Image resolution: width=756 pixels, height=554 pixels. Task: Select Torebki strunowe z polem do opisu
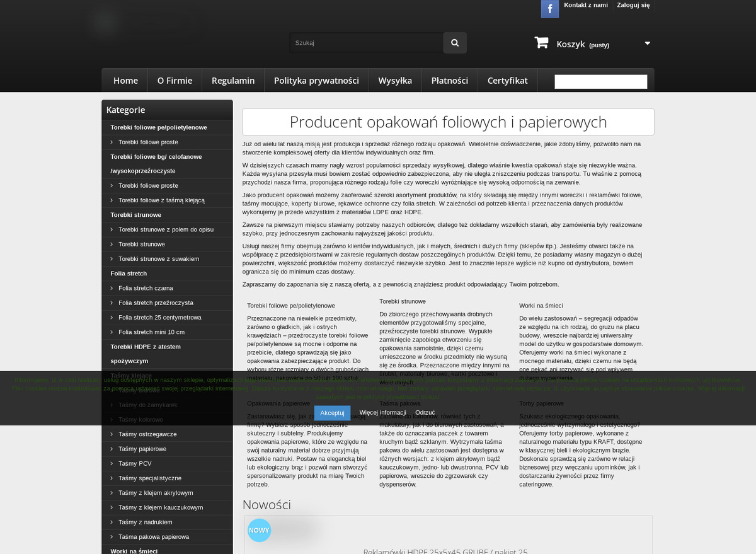tap(166, 229)
